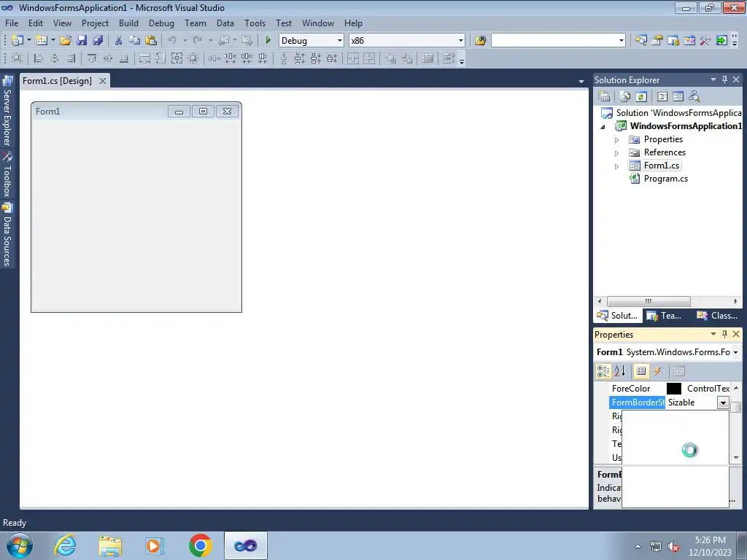Viewport: 747px width, 560px height.
Task: Select Program.cs in Solution Explorer
Action: [665, 179]
